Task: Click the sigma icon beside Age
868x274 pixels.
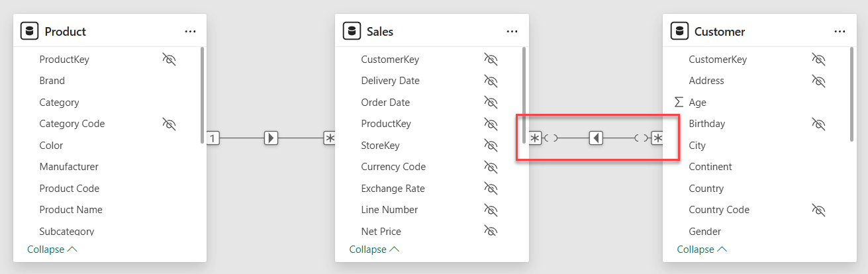Action: pyautogui.click(x=678, y=103)
